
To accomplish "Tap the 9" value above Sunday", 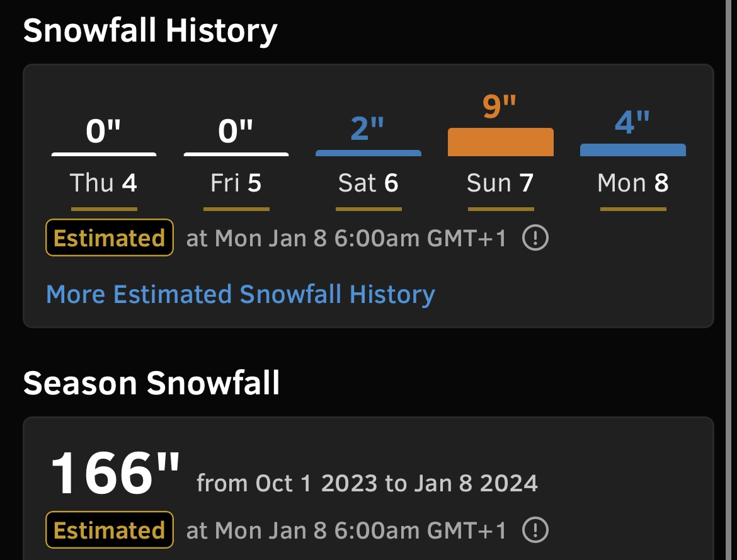I will click(500, 106).
